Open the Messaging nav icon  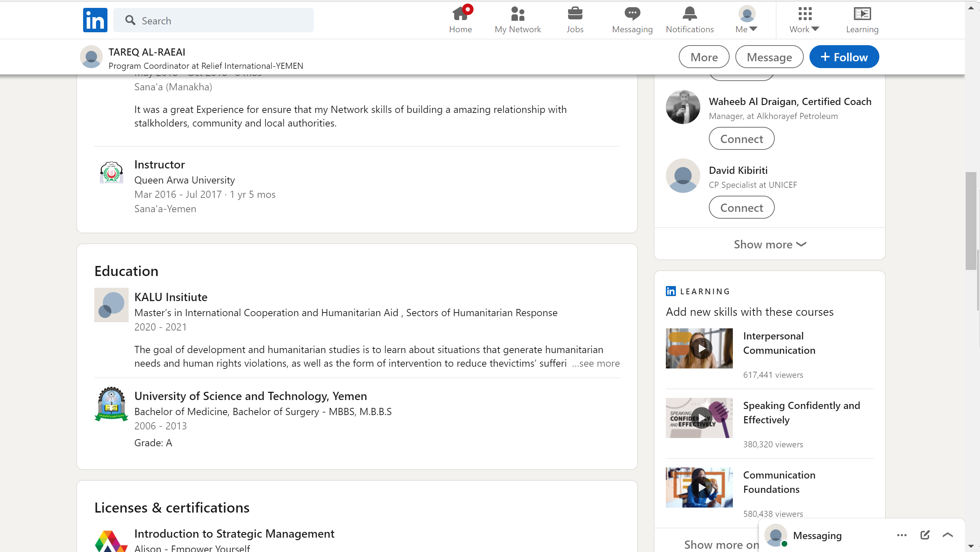tap(632, 14)
